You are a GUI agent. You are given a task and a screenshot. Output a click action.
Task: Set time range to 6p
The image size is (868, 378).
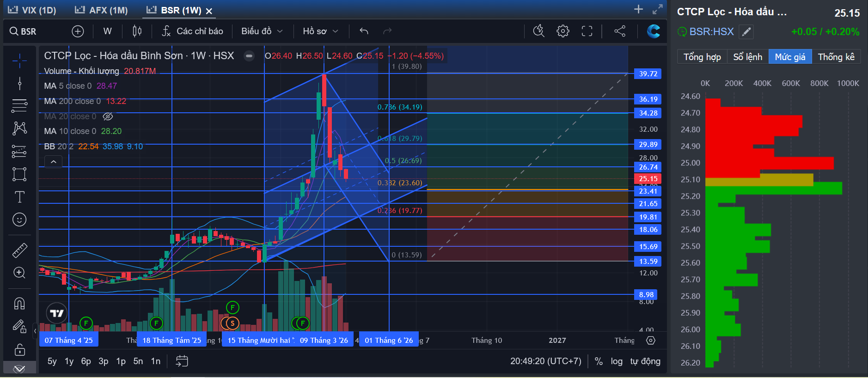tap(86, 361)
